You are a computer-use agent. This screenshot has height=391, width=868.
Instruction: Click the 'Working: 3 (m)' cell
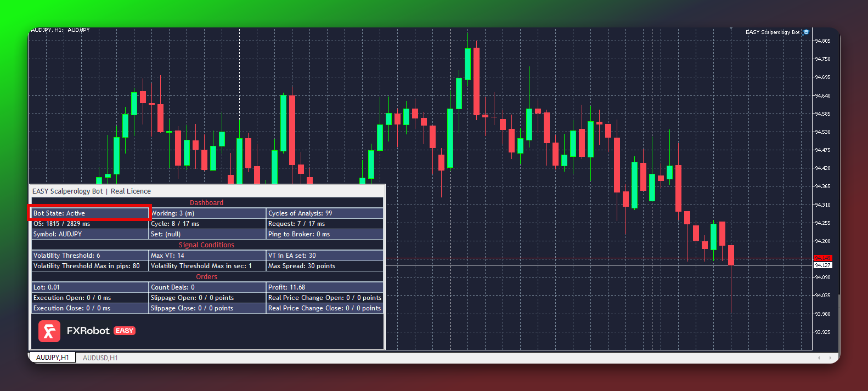207,213
